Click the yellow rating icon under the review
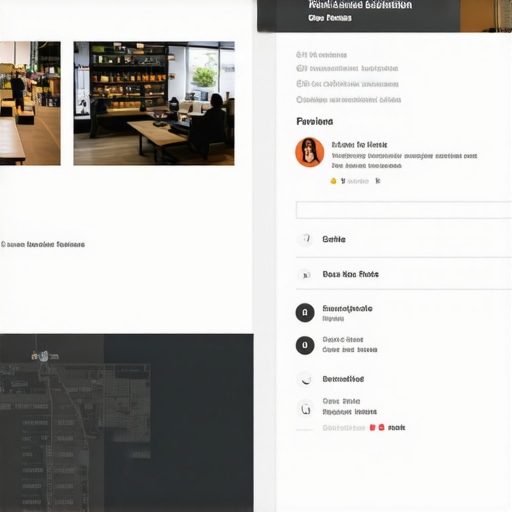This screenshot has width=512, height=512. tap(333, 181)
